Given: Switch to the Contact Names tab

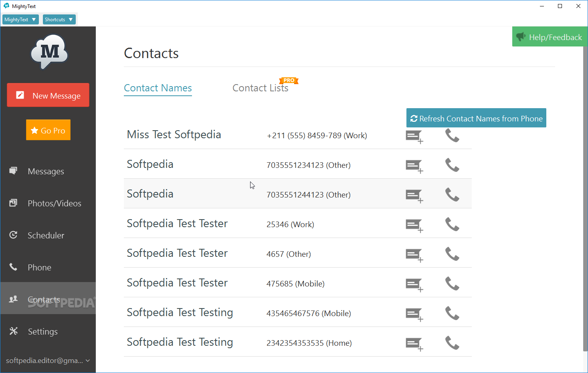Looking at the screenshot, I should click(158, 88).
